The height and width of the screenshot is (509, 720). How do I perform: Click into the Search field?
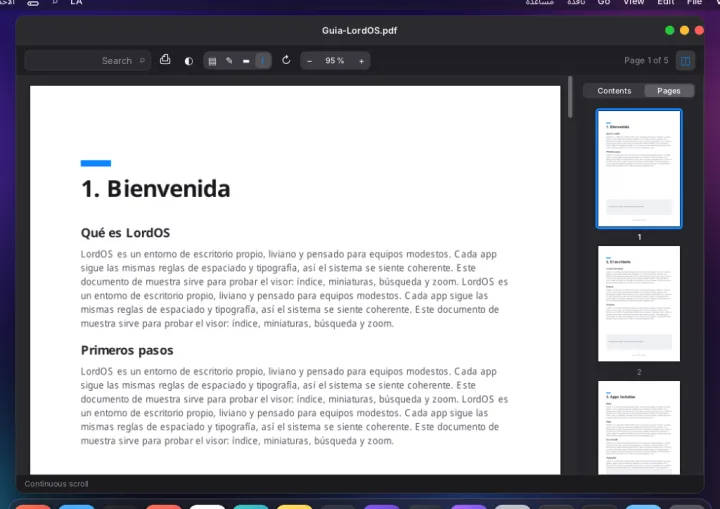[x=87, y=61]
